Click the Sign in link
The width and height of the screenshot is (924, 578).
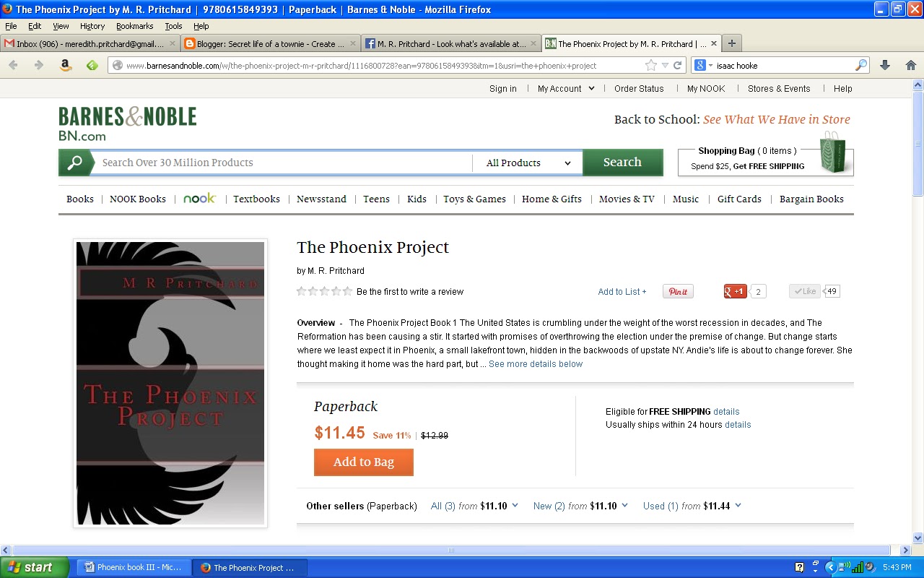(503, 88)
